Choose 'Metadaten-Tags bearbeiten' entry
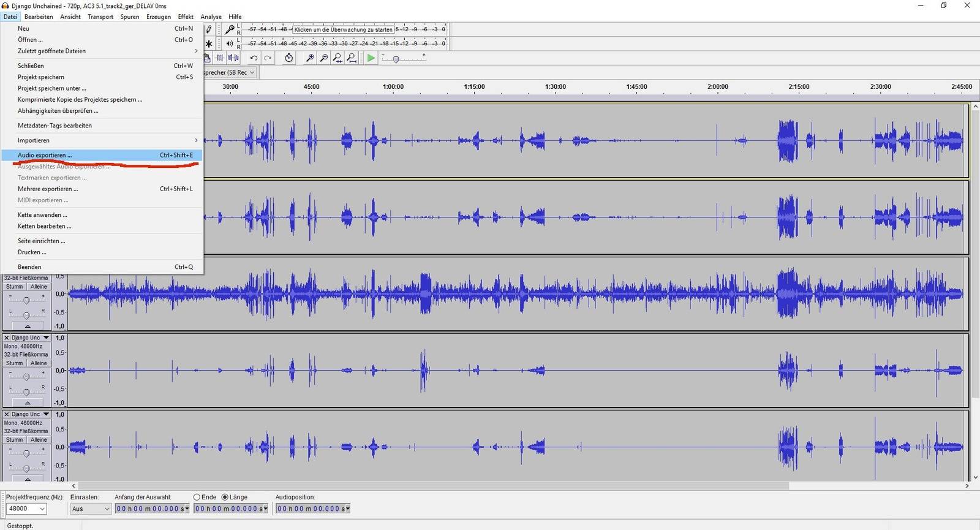 click(102, 126)
